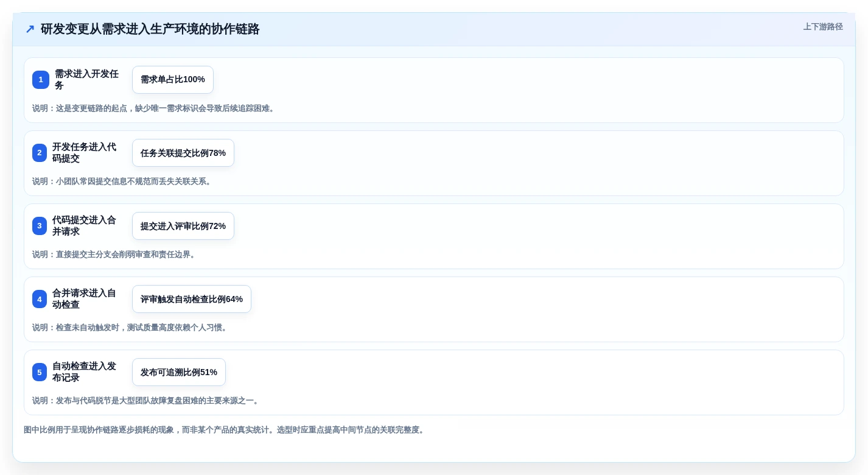Viewport: 868px width, 475px height.
Task: Click the 上下游路径 label in header
Action: pos(823,27)
